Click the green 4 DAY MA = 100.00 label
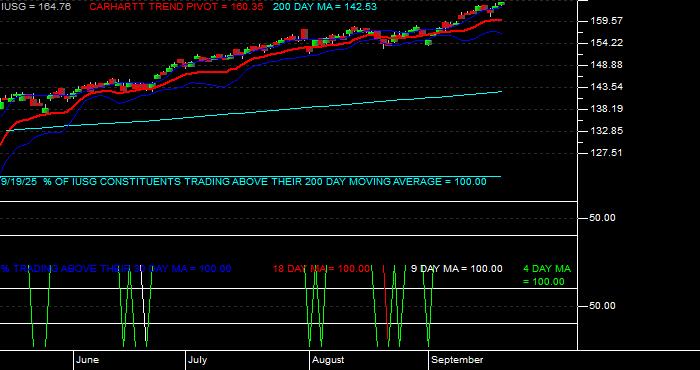 point(547,275)
